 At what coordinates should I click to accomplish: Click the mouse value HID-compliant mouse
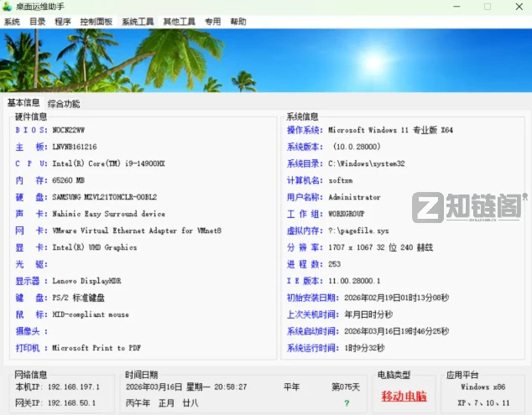[91, 314]
